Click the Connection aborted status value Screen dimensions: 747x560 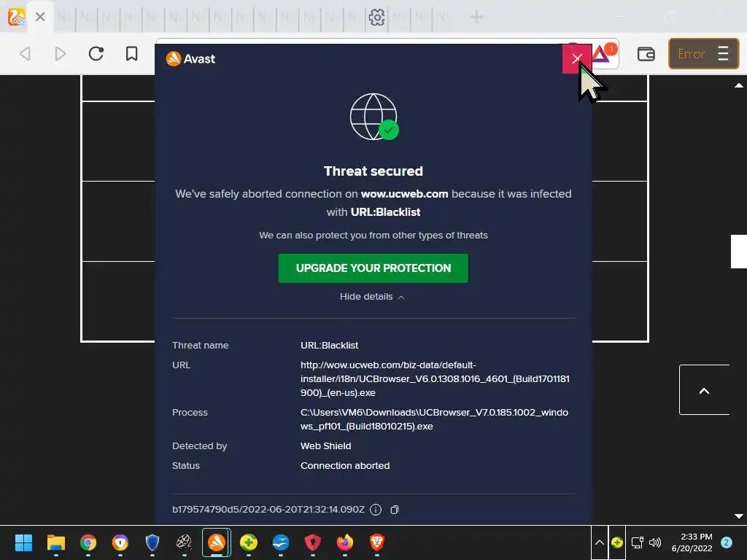click(x=345, y=466)
